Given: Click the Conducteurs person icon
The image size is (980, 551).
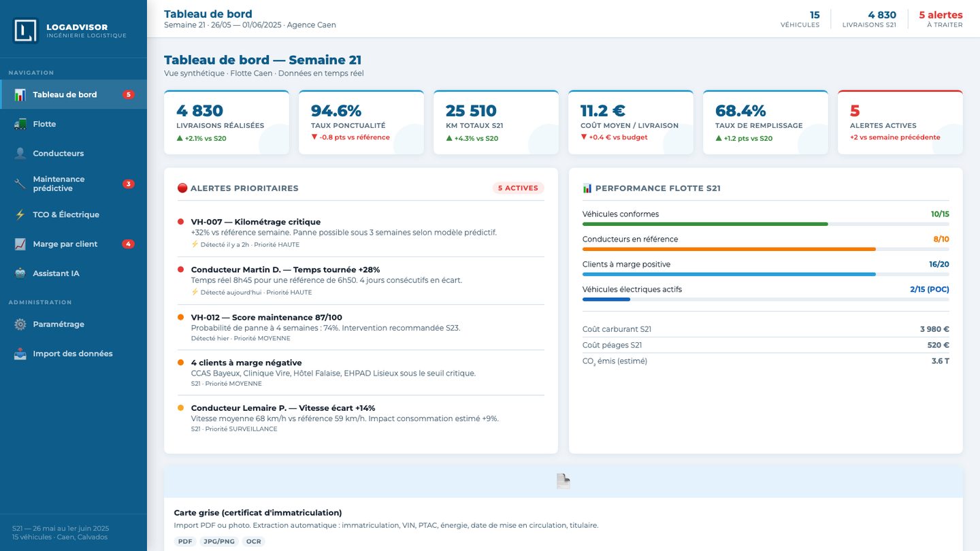Looking at the screenshot, I should pos(20,153).
